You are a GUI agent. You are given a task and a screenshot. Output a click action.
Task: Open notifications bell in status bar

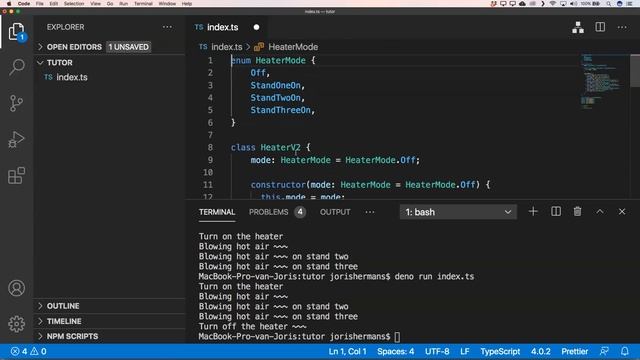tap(624, 351)
